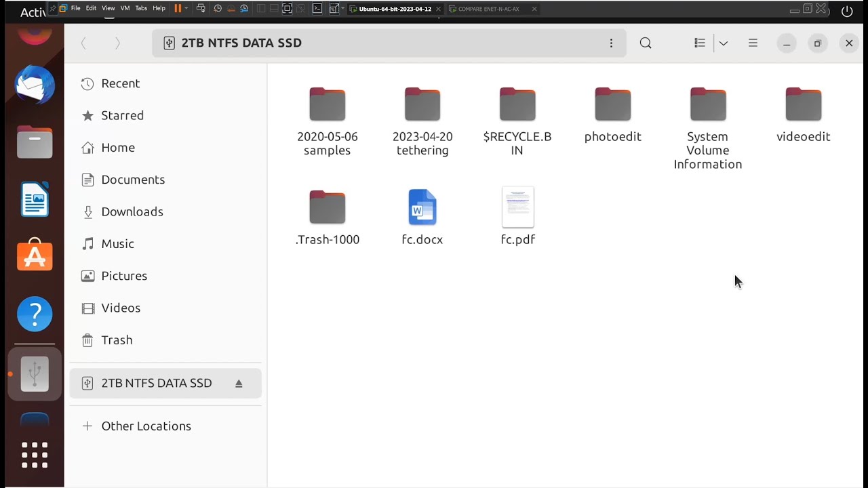Open Videos in the sidebar
This screenshot has width=868, height=488.
pyautogui.click(x=165, y=308)
